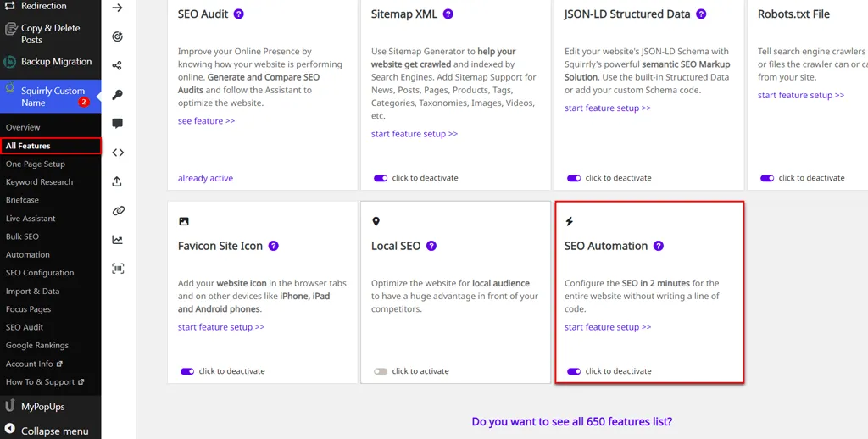Open the chat bubble icon

coord(117,124)
